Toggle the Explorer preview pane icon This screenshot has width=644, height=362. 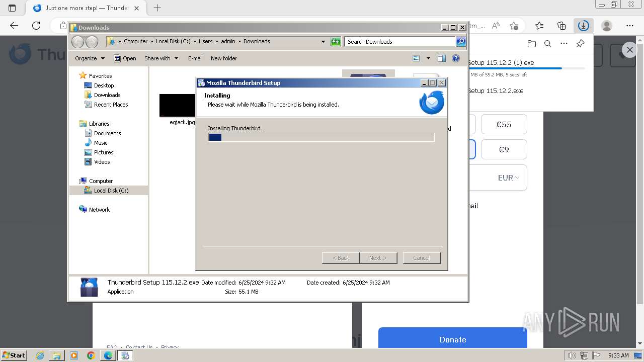tap(442, 58)
